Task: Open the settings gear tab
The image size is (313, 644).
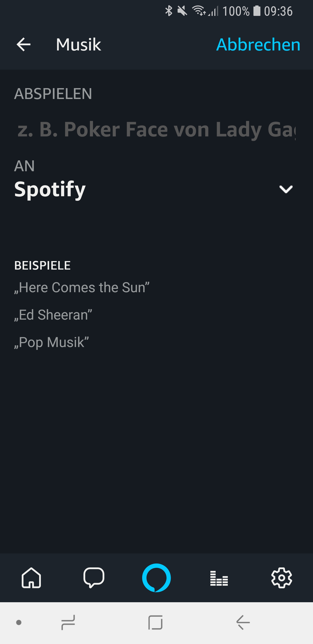Action: coord(281,577)
